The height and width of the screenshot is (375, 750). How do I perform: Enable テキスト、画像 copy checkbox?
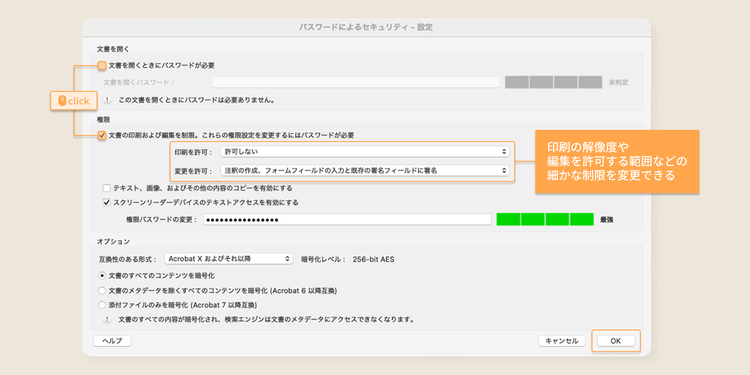tap(107, 188)
